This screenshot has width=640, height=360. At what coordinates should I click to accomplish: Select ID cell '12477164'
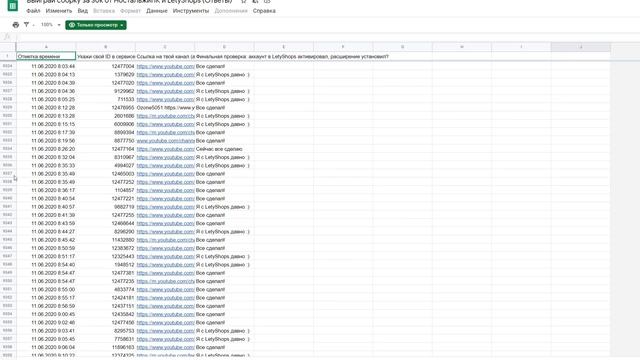[x=106, y=149]
